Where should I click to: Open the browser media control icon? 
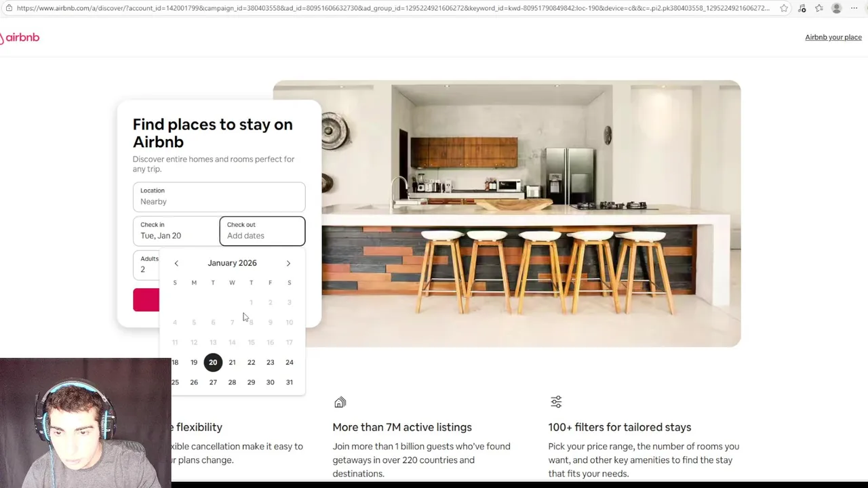802,8
